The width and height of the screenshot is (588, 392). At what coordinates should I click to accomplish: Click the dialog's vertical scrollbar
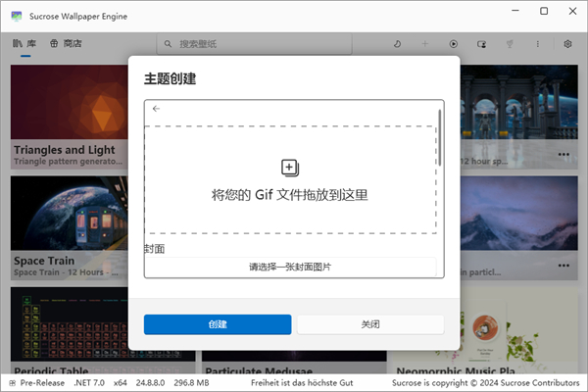439,137
